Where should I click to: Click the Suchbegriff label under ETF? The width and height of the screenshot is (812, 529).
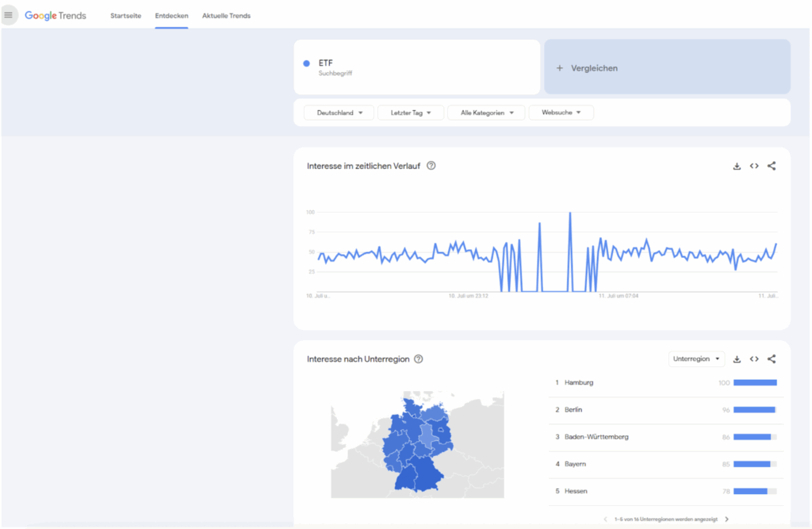[x=335, y=74]
